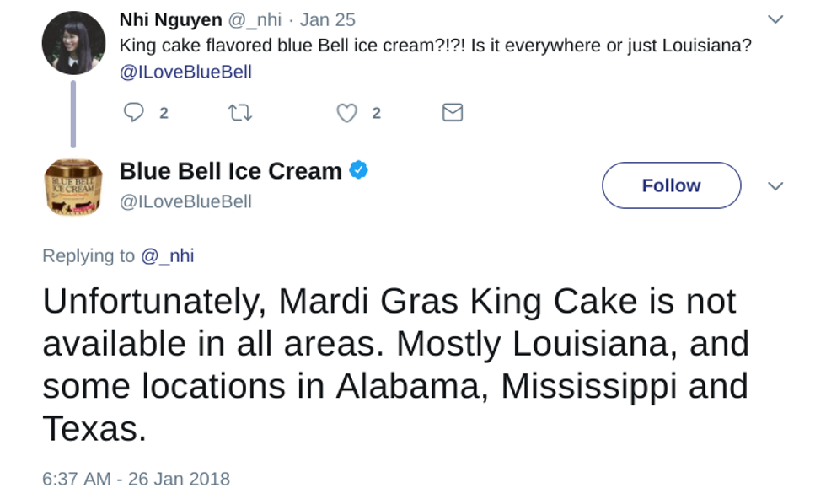Click Blue Bell Ice Cream display name
The image size is (826, 504).
230,171
